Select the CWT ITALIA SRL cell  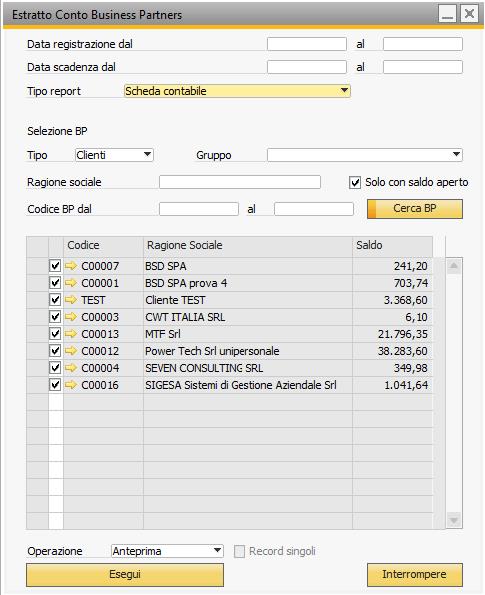pos(248,317)
